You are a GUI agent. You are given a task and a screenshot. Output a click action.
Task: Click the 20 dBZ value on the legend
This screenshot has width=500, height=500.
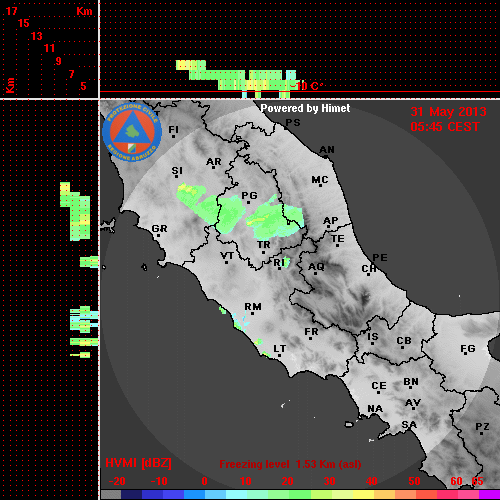pos(288,481)
